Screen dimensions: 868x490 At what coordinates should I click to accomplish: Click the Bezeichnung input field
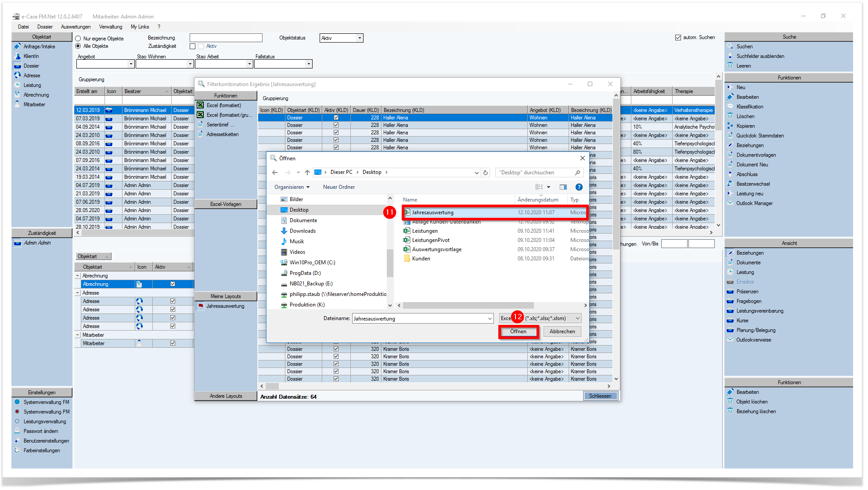tap(226, 38)
